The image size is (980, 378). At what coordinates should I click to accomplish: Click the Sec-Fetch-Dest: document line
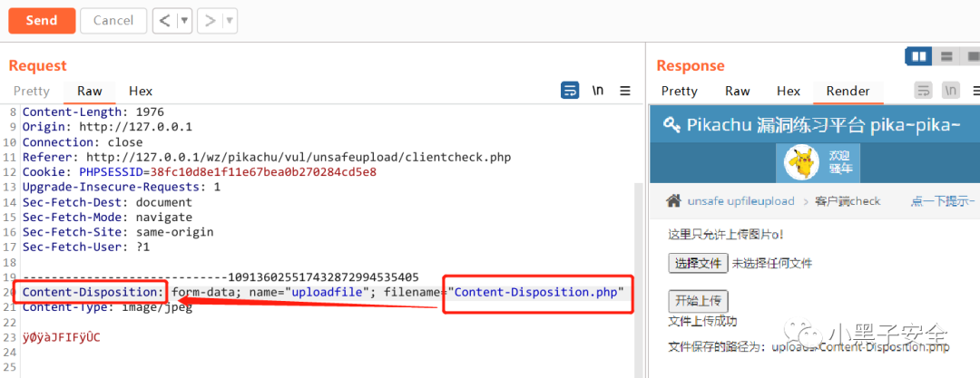coord(107,202)
